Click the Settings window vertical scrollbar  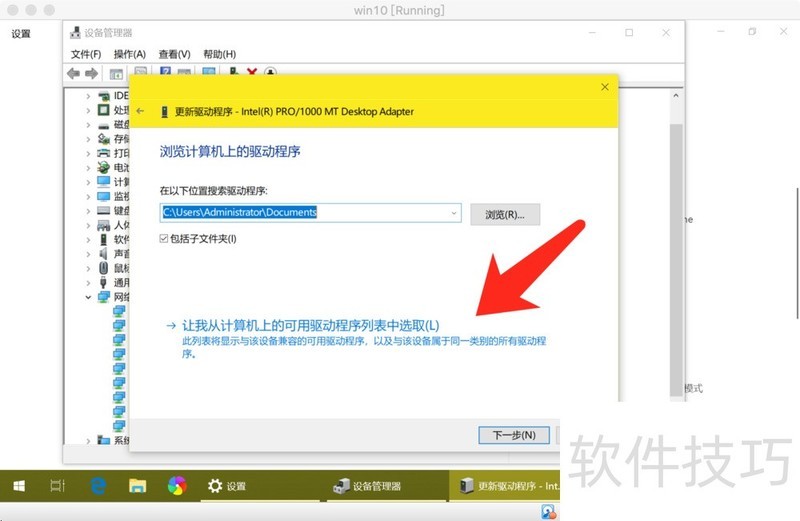point(797,254)
